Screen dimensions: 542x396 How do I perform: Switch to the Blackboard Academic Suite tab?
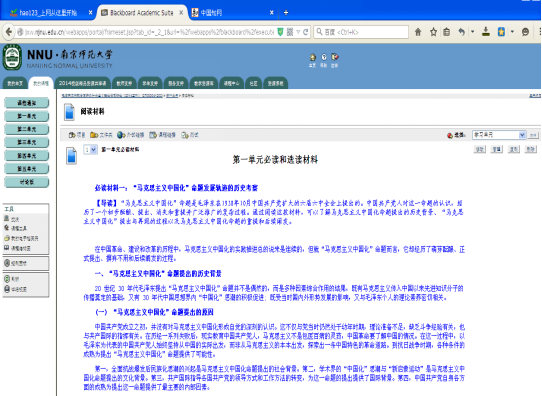(142, 13)
